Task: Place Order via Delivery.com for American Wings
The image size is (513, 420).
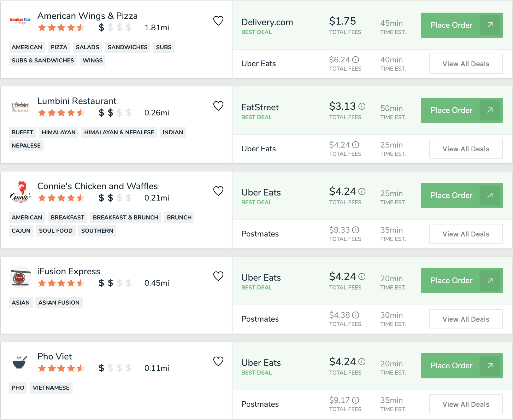Action: click(462, 25)
